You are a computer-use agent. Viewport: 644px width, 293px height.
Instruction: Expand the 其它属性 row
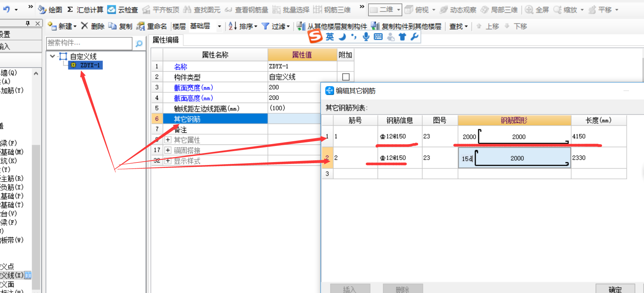(x=168, y=140)
